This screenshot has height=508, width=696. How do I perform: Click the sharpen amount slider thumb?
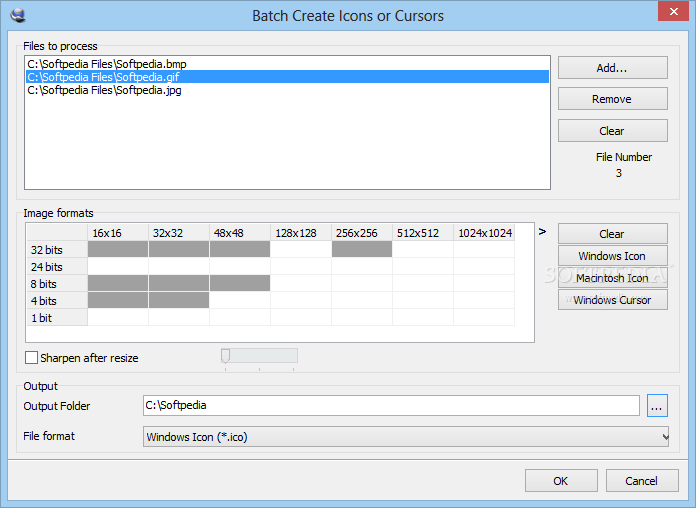tap(225, 356)
